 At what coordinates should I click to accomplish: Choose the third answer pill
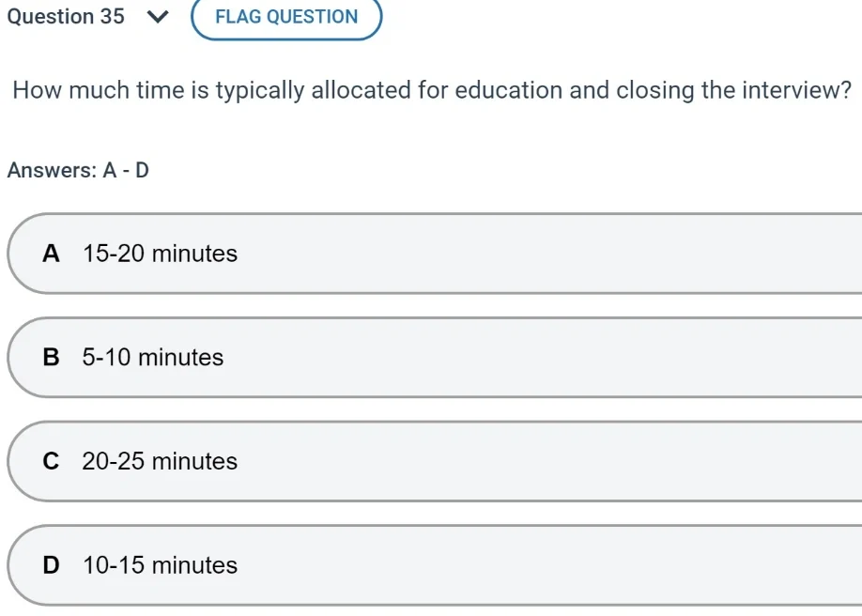click(x=376, y=461)
